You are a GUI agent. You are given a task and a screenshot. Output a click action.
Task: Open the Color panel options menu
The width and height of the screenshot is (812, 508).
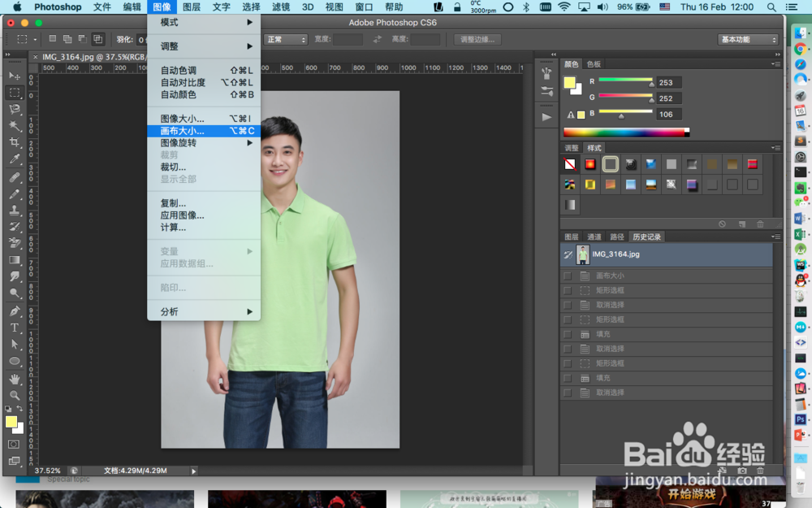pos(775,64)
